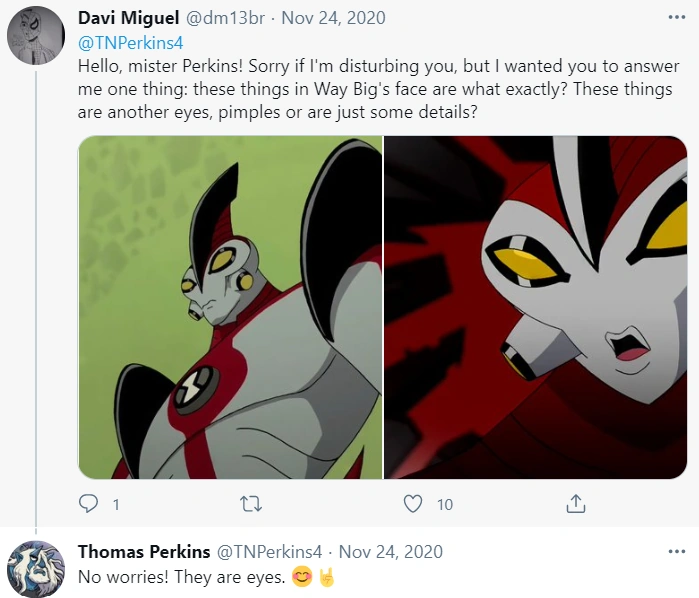This screenshot has height=598, width=699.
Task: Open Thomas Perkins' profile avatar
Action: coord(36,570)
